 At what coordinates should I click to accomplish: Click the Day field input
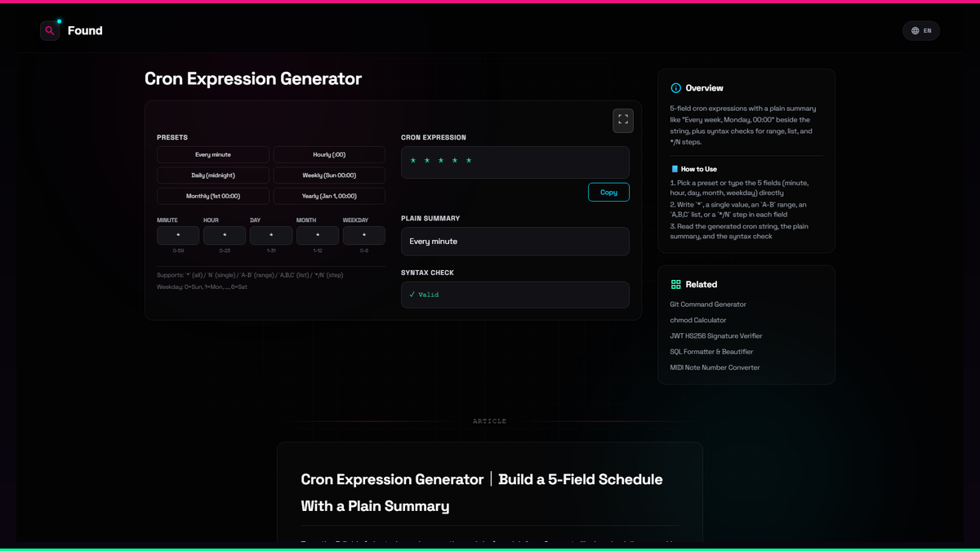(271, 235)
